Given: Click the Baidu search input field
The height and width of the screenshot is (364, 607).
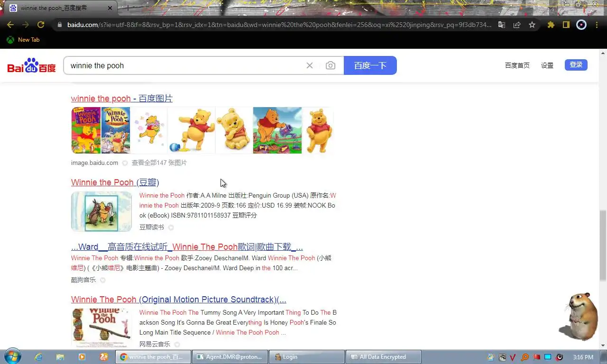Looking at the screenshot, I should pyautogui.click(x=185, y=65).
